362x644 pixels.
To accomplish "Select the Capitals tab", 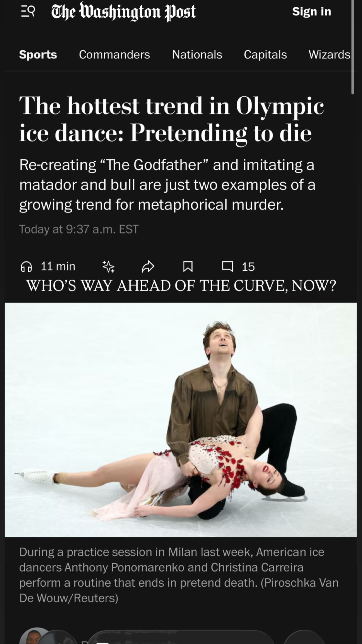I will 265,55.
